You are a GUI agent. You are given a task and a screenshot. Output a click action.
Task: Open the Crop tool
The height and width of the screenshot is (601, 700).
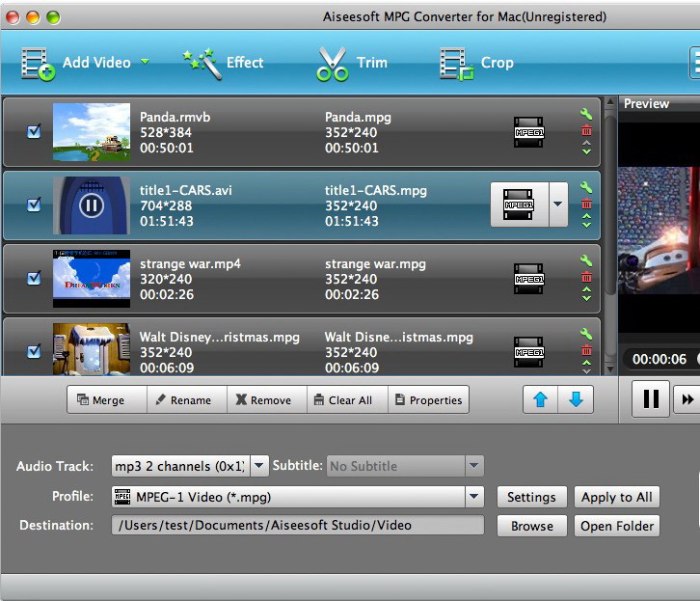(456, 64)
